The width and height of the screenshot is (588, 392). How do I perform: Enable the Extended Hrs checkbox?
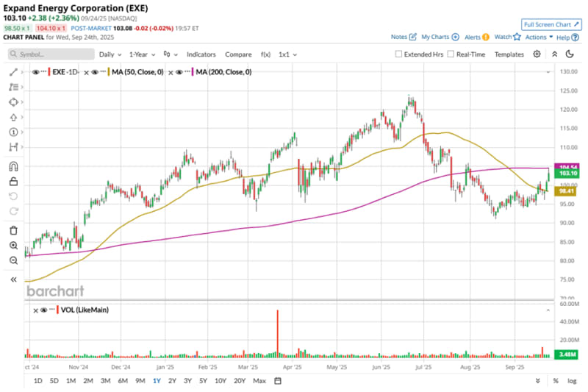(399, 54)
